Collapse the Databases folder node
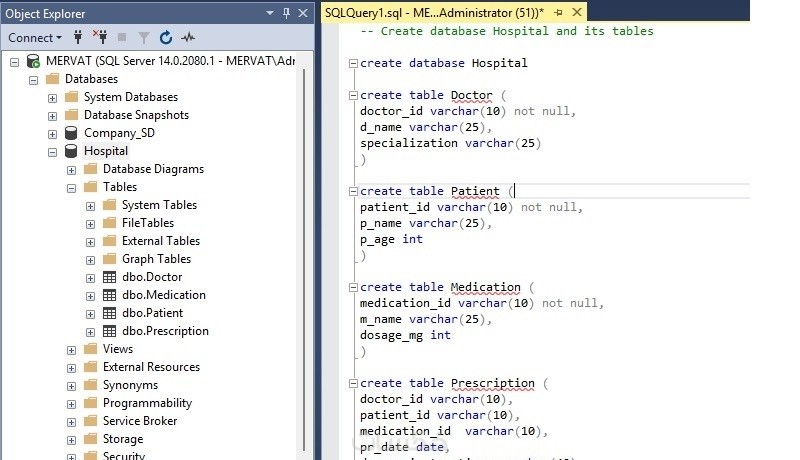Screen dimensions: 800x460 [33, 80]
